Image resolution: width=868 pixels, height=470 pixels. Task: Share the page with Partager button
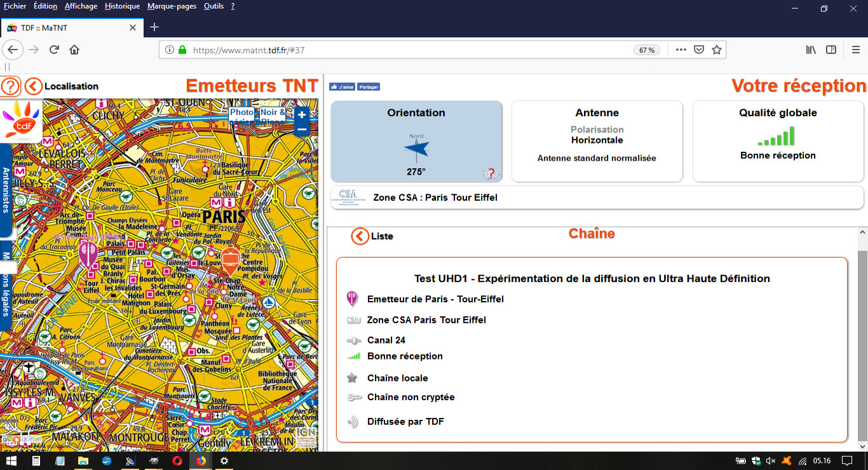pyautogui.click(x=369, y=87)
